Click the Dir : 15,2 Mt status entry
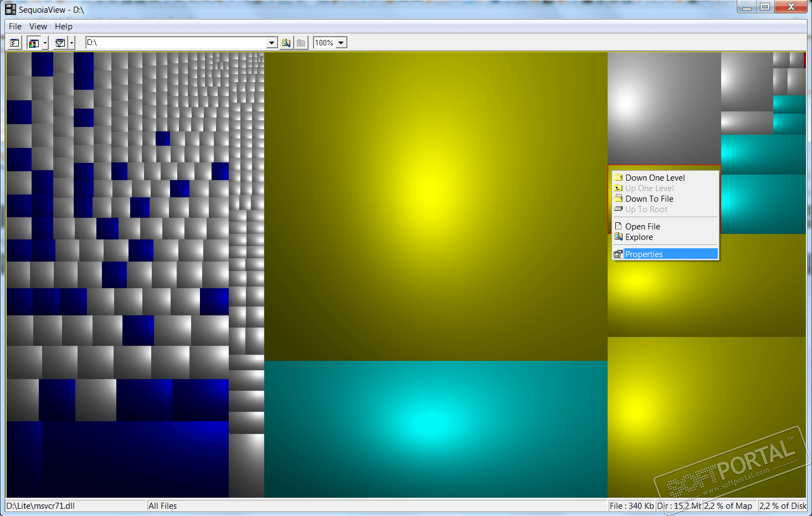The width and height of the screenshot is (812, 516). pos(679,506)
